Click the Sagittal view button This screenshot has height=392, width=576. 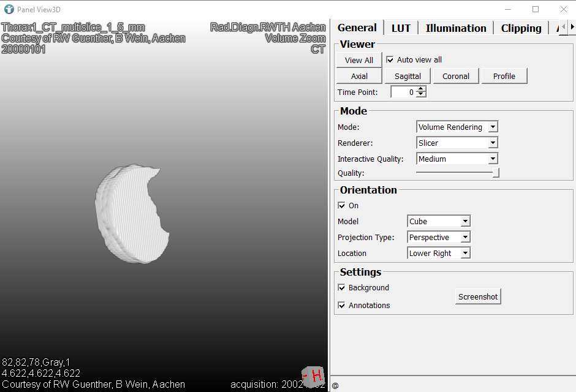[407, 77]
